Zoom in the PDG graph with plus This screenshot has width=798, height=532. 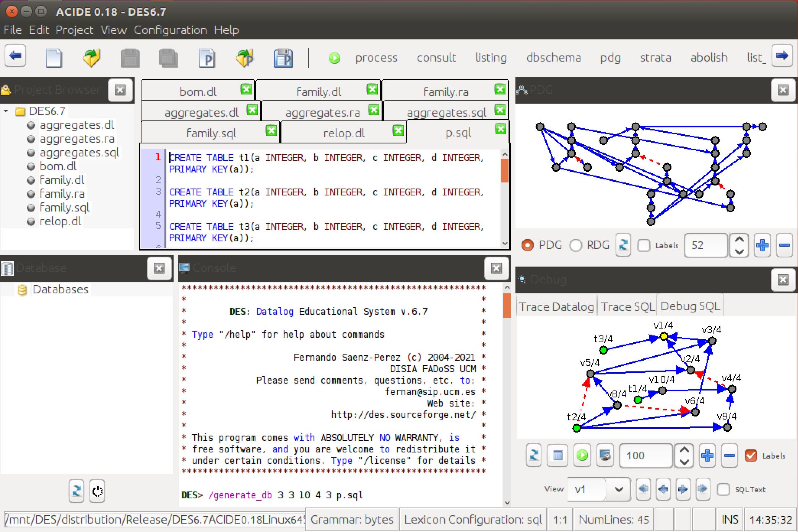tap(762, 245)
